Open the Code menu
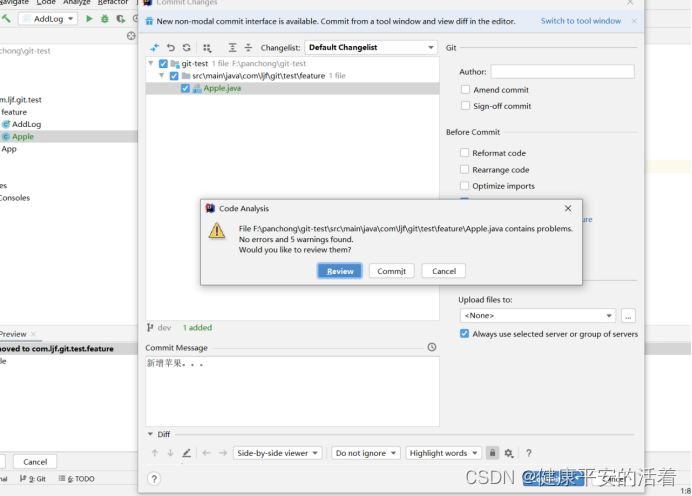 click(x=46, y=3)
